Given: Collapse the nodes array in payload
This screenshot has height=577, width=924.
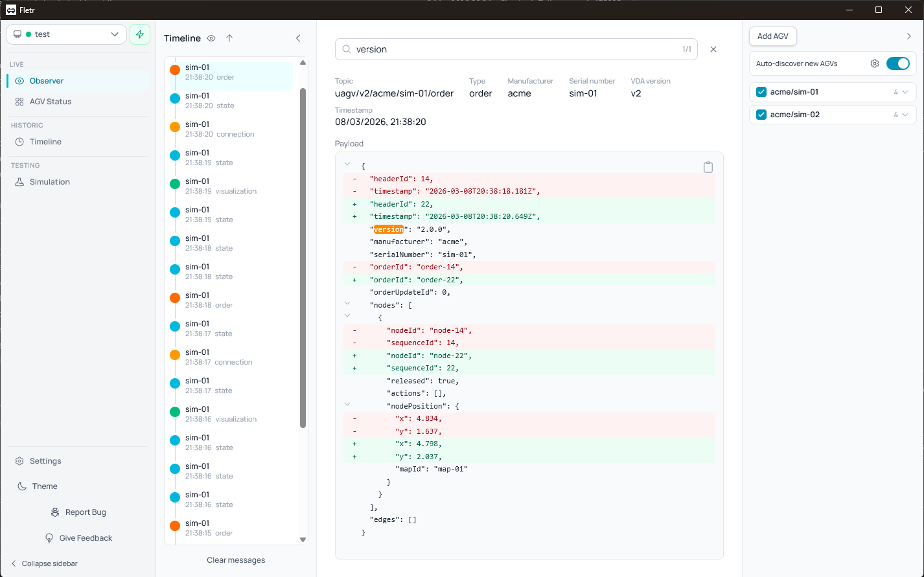Looking at the screenshot, I should (347, 304).
